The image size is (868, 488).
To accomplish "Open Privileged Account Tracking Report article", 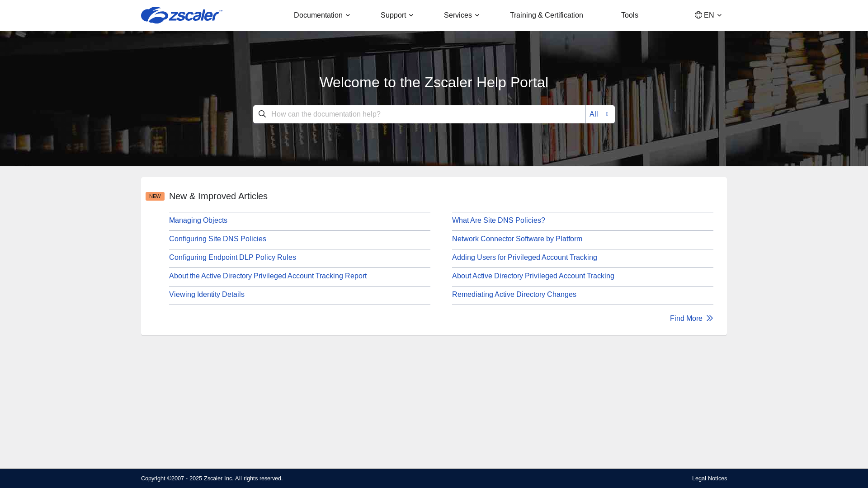I will click(268, 276).
